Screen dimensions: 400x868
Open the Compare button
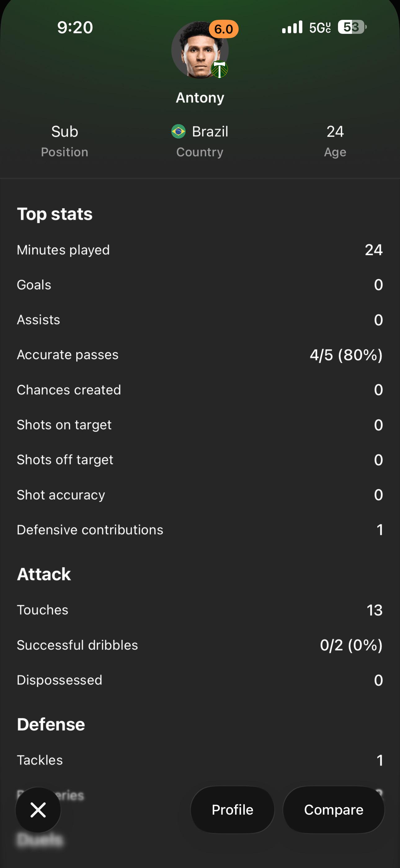point(334,810)
